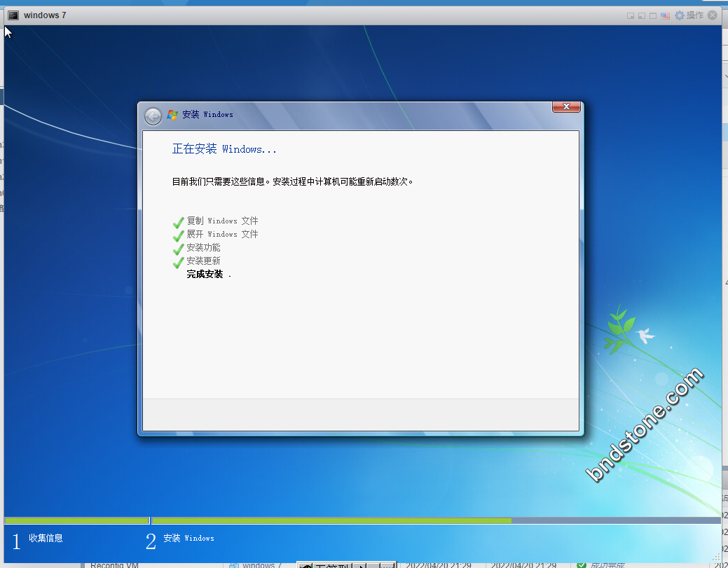Click the console monitor icon beside the windows 7 title
The image size is (728, 568).
[x=13, y=15]
